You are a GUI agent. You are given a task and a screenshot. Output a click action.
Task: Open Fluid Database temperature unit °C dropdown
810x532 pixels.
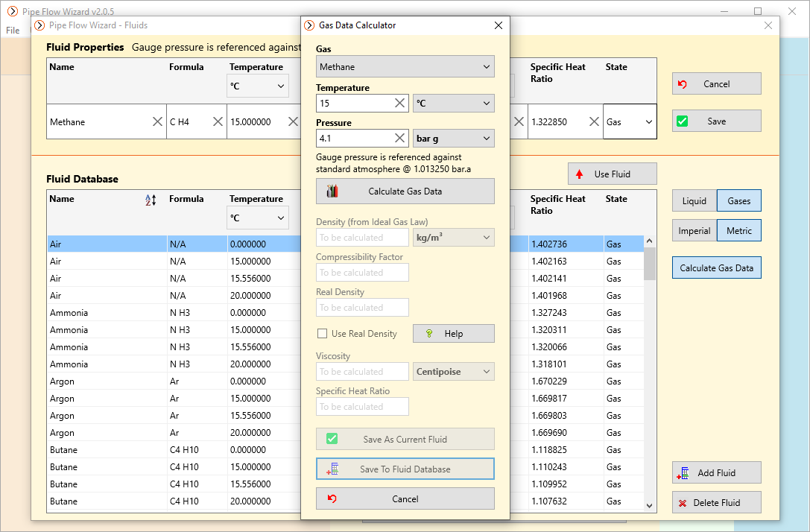(257, 218)
